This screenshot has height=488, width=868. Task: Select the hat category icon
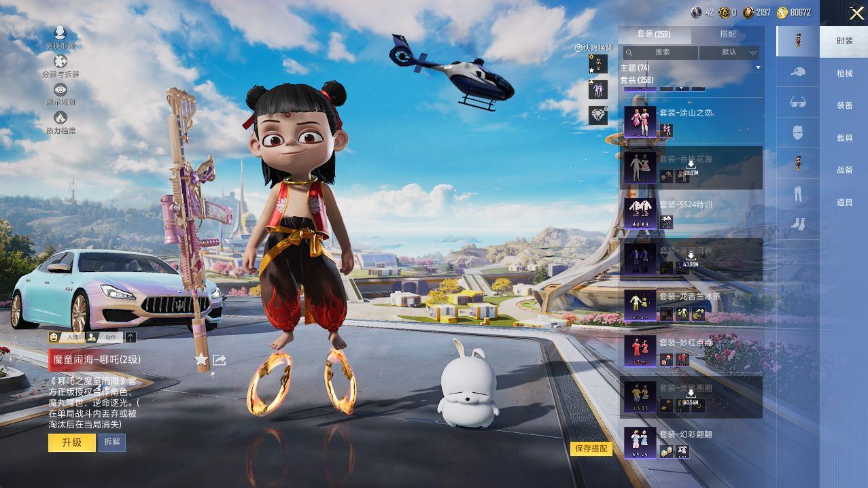click(798, 71)
